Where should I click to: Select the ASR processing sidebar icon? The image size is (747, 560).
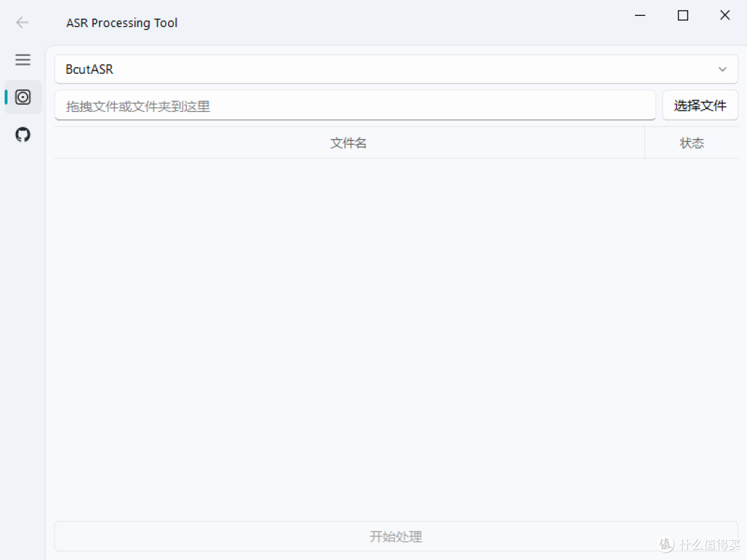point(23,97)
